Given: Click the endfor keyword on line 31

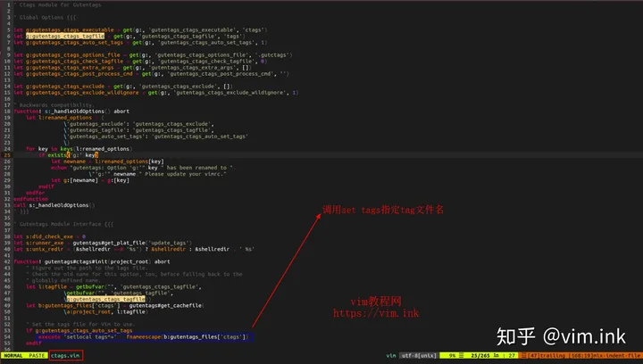Looking at the screenshot, I should [x=35, y=193].
